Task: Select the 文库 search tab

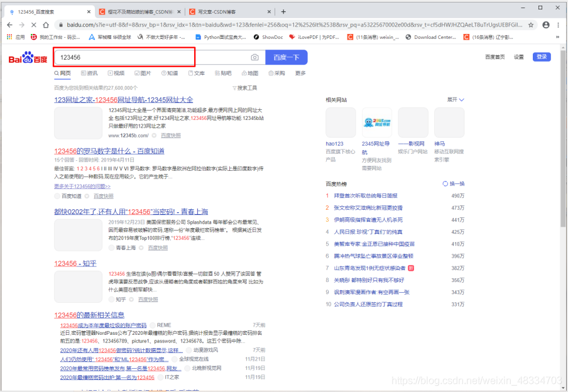Action: point(196,73)
